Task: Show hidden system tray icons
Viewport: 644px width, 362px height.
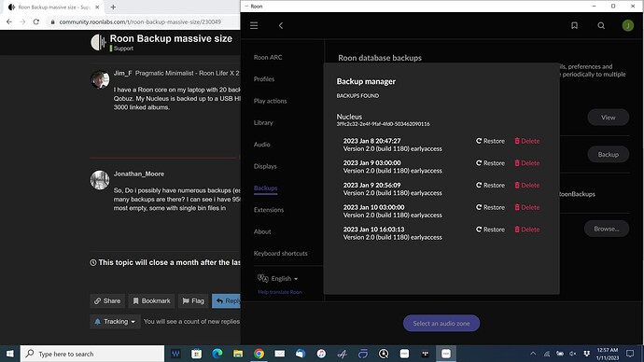Action: click(533, 354)
